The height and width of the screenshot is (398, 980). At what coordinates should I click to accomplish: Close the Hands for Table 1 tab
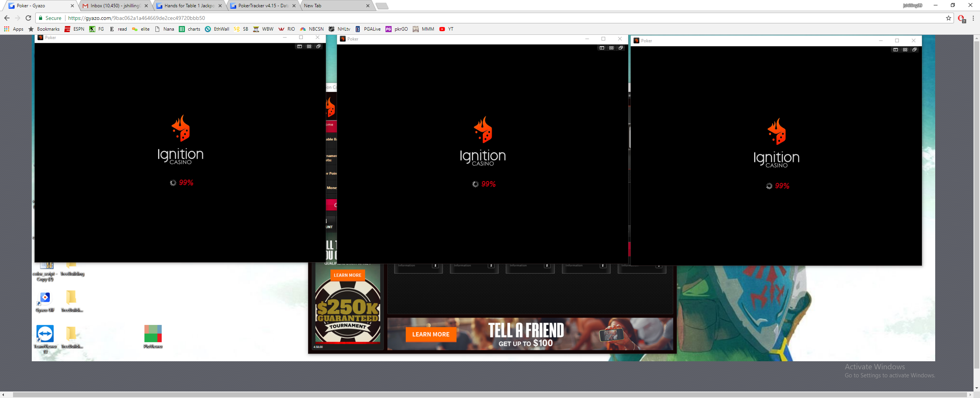pos(220,6)
